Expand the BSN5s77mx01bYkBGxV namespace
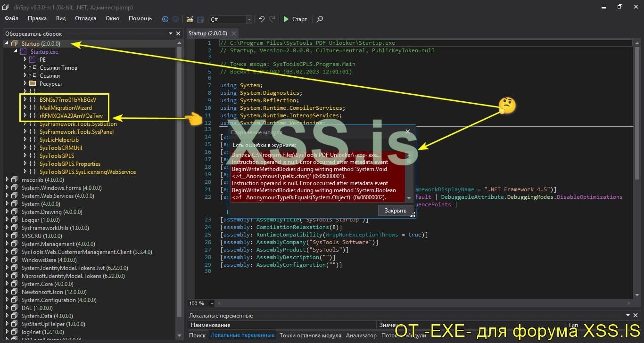This screenshot has width=644, height=343. 25,100
